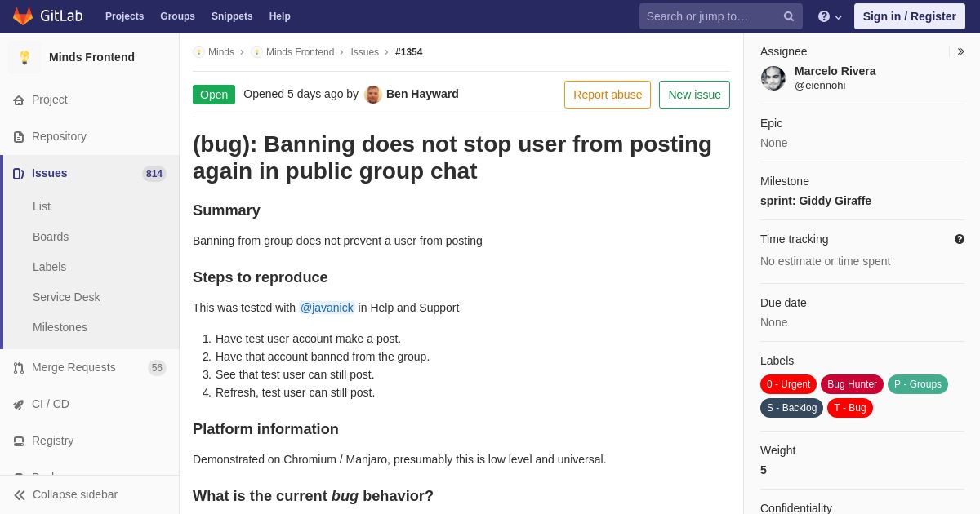The height and width of the screenshot is (514, 980).
Task: Click the P - Groups green label
Action: pyautogui.click(x=918, y=384)
